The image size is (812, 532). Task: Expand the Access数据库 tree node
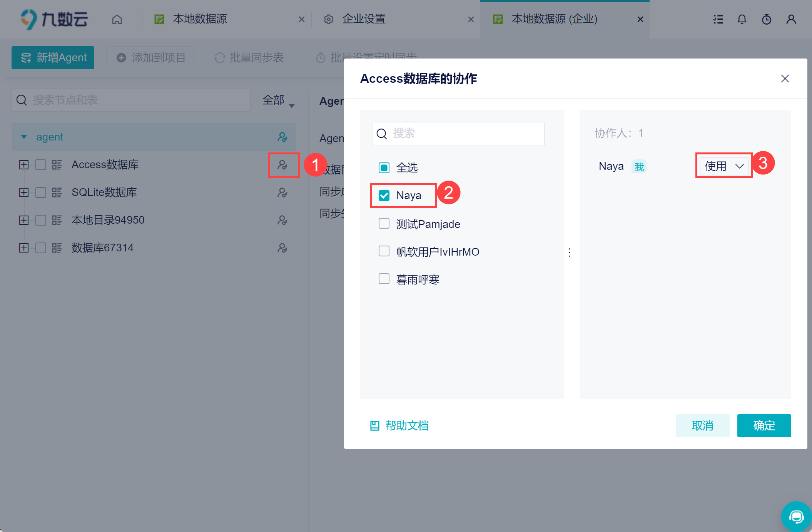24,165
